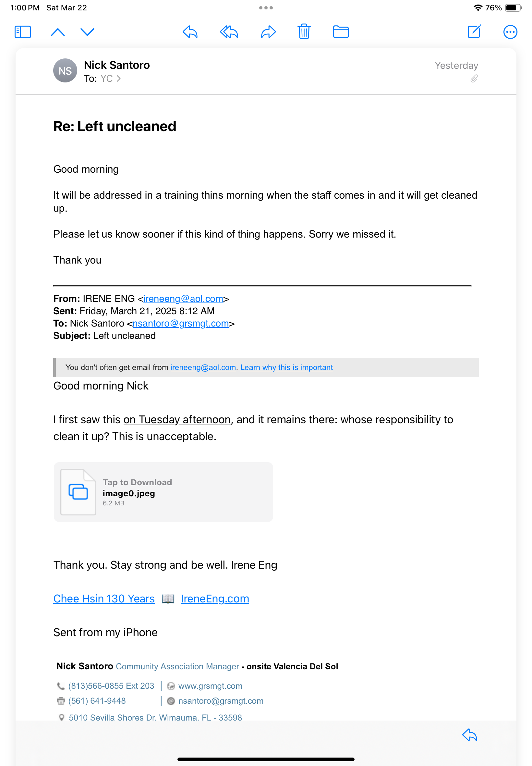
Task: Open the NS sender avatar
Action: click(65, 71)
